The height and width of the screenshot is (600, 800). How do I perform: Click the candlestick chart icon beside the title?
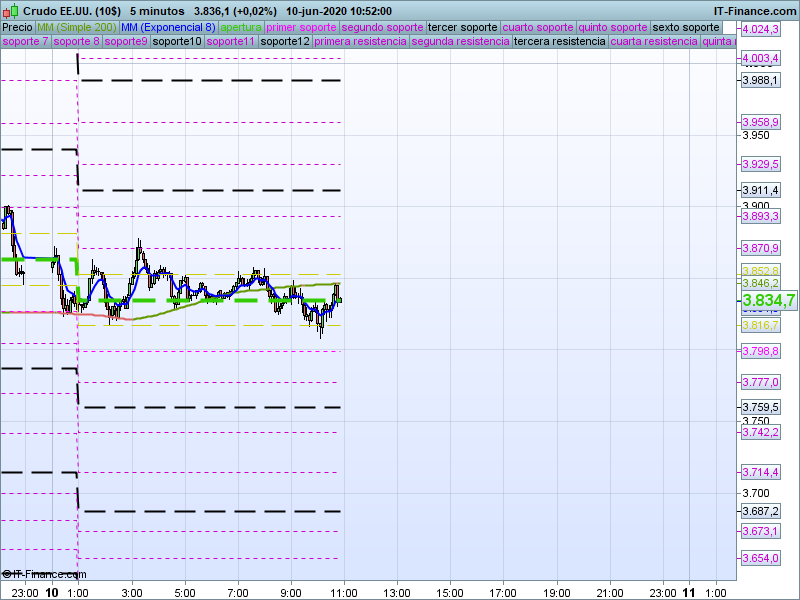point(10,10)
